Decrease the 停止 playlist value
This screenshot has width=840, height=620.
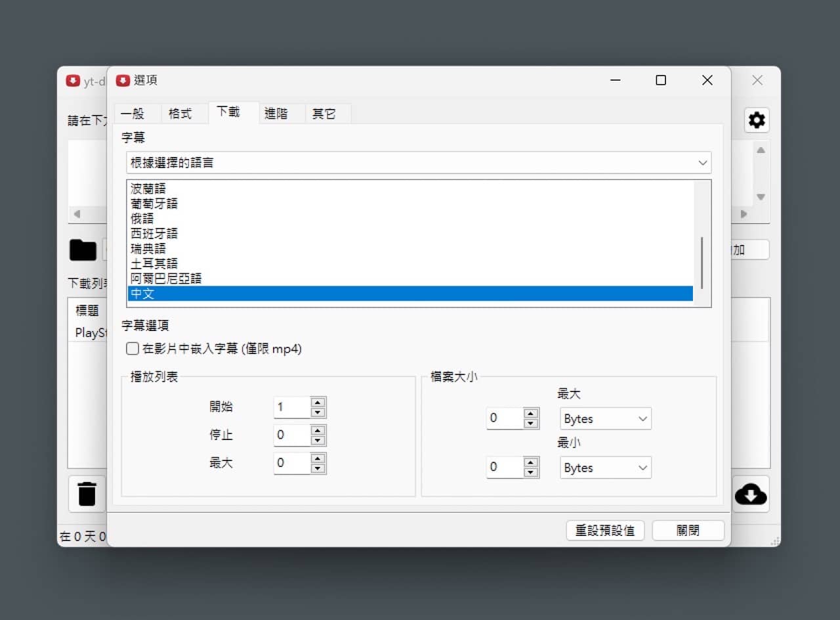(318, 440)
